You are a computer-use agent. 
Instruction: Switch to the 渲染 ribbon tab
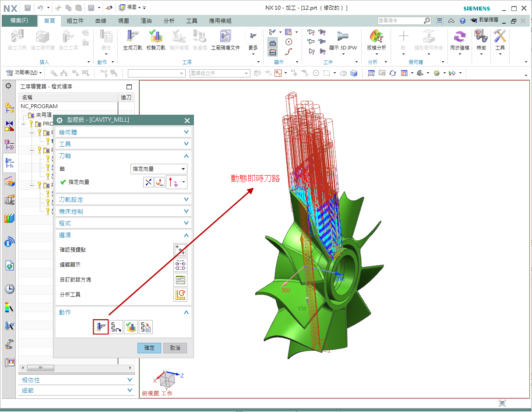point(147,21)
